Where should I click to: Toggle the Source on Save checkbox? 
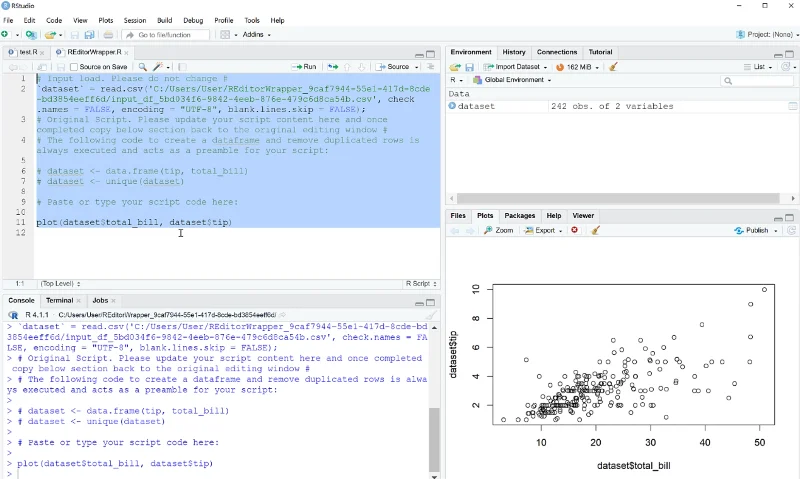tap(74, 67)
